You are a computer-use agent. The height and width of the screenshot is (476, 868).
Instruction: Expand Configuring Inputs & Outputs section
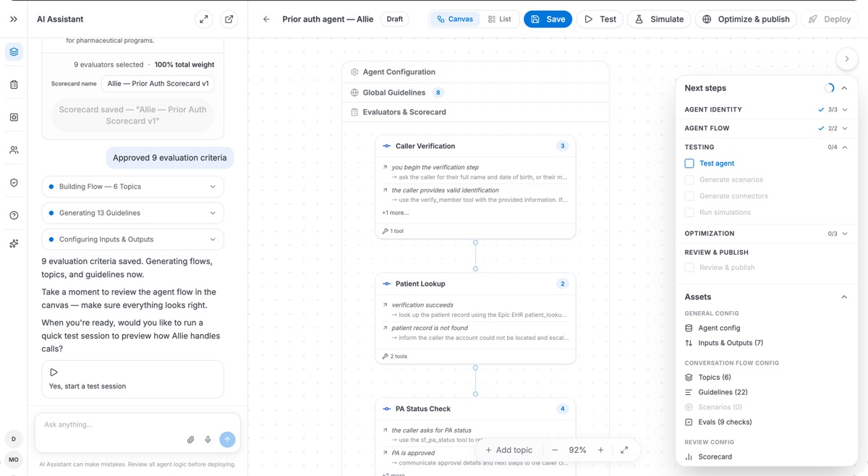(133, 239)
